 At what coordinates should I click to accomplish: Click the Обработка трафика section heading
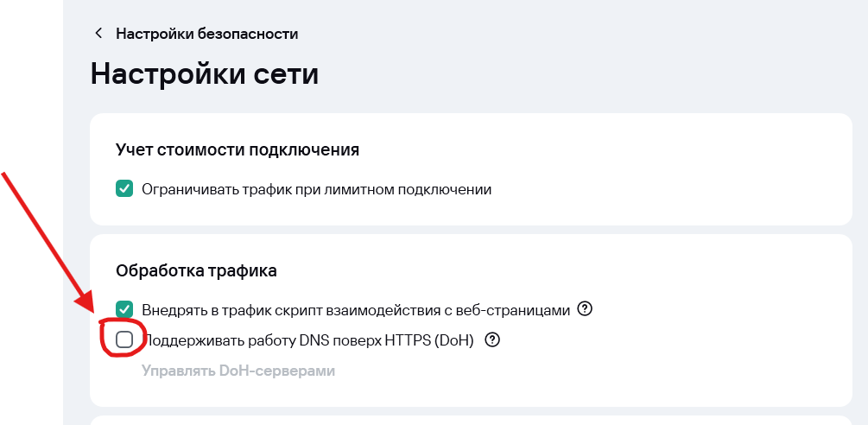(196, 270)
